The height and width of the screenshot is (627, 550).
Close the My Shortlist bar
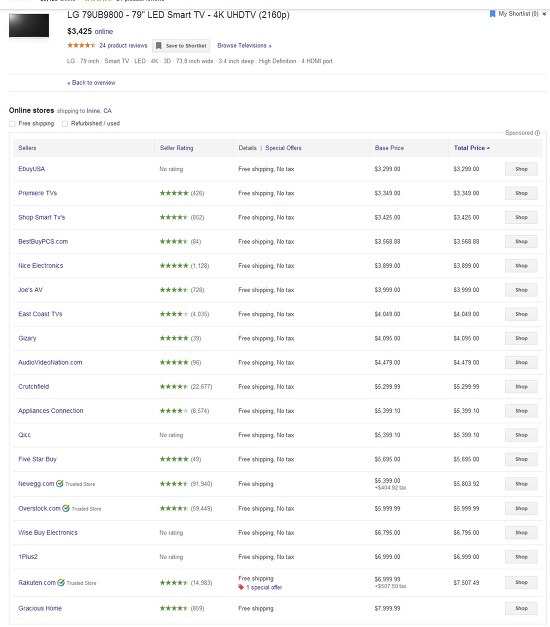(x=544, y=14)
